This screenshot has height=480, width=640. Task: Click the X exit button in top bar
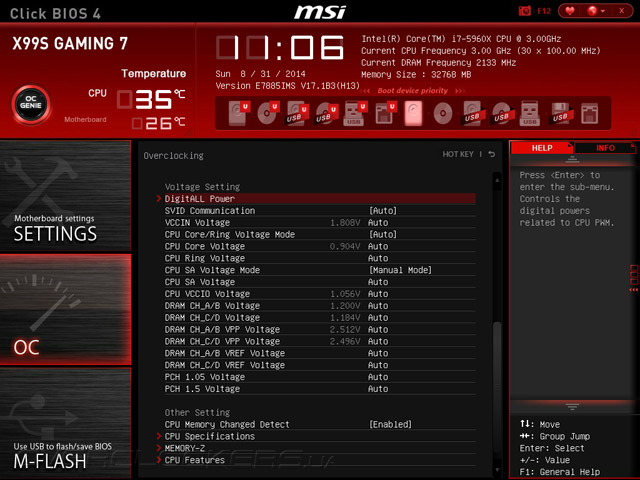pos(622,11)
